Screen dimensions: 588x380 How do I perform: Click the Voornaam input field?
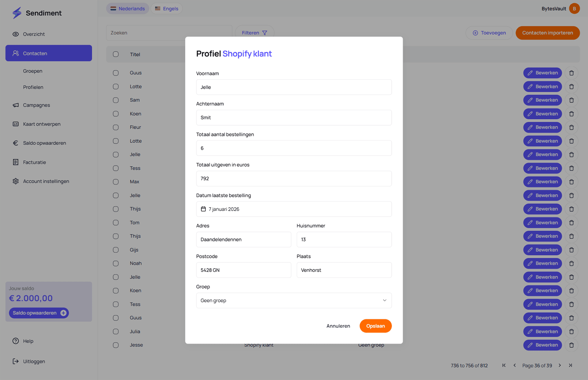pos(293,87)
